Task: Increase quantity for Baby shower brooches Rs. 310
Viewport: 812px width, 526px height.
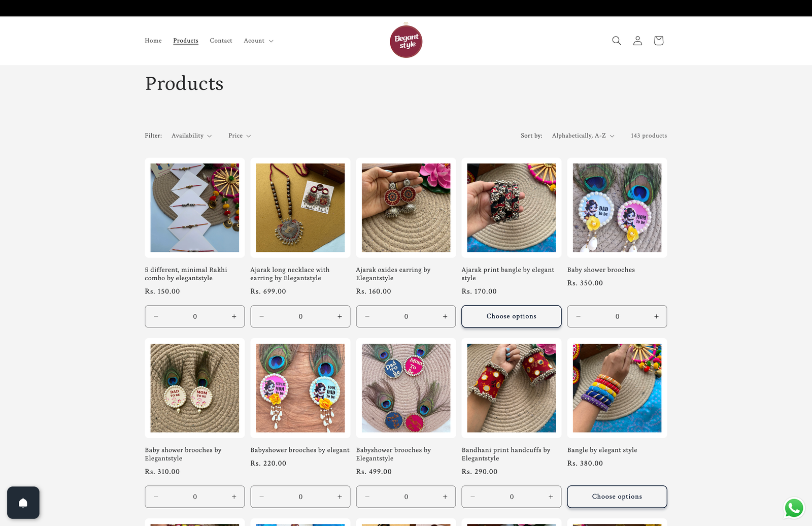Action: [234, 497]
